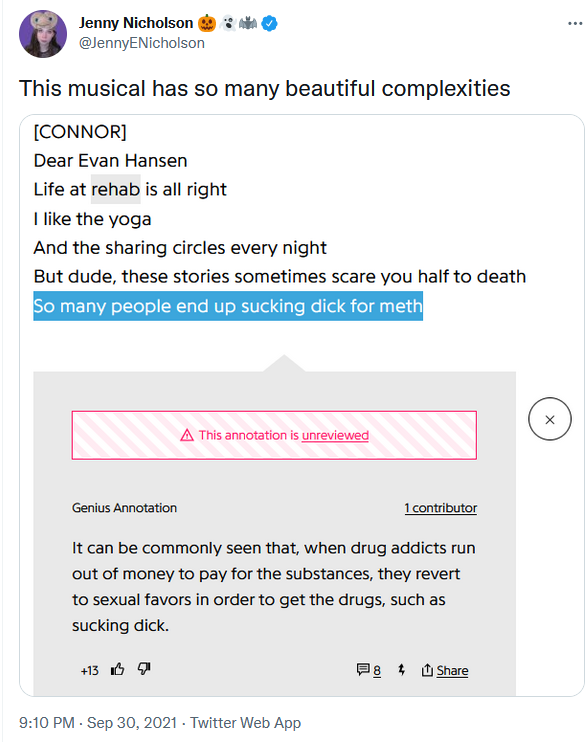Downvote the annotation with thumbs down

[x=144, y=669]
